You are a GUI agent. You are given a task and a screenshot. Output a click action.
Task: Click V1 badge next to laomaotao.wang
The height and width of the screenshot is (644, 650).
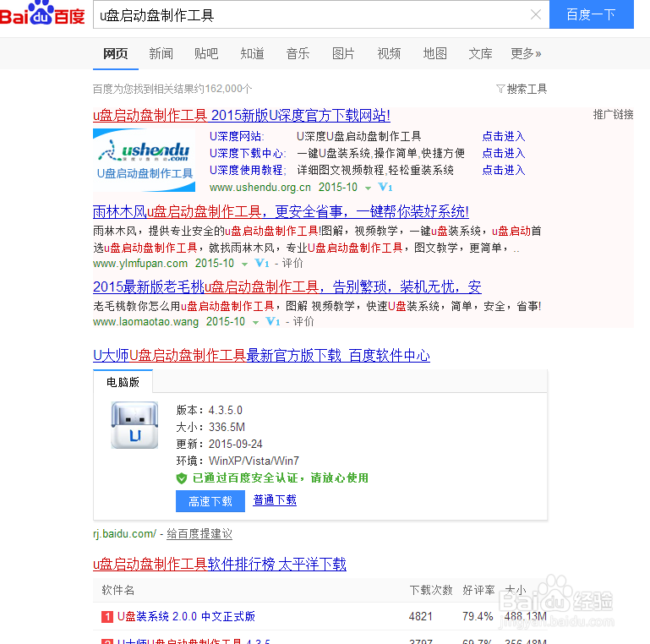[x=273, y=321]
